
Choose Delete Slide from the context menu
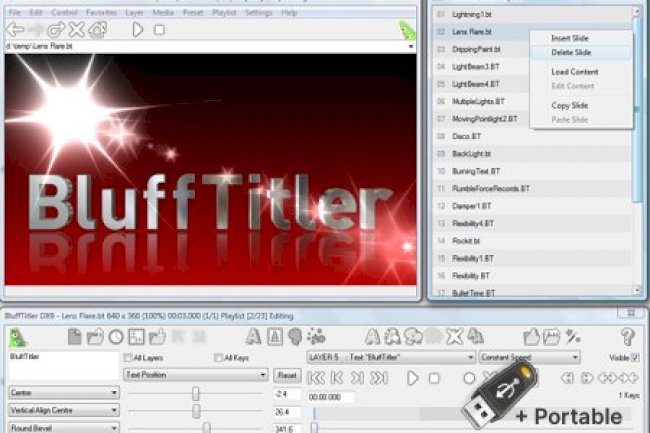tap(581, 52)
